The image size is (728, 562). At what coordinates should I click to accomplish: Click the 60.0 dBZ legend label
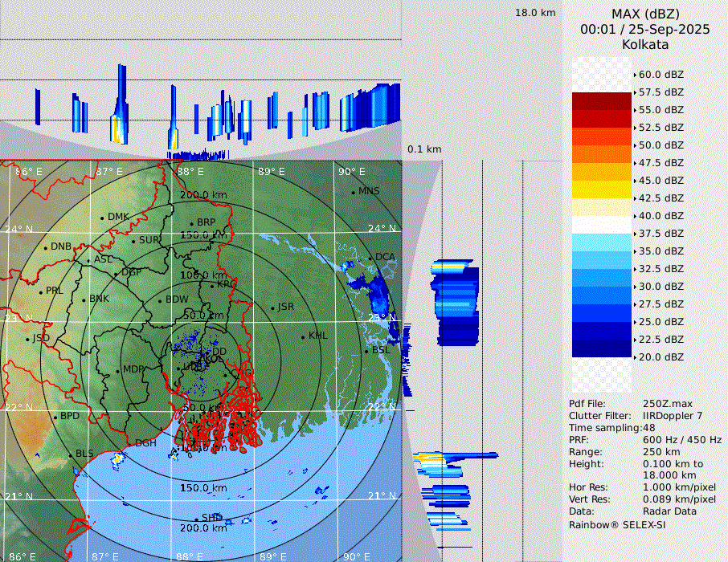tap(661, 75)
